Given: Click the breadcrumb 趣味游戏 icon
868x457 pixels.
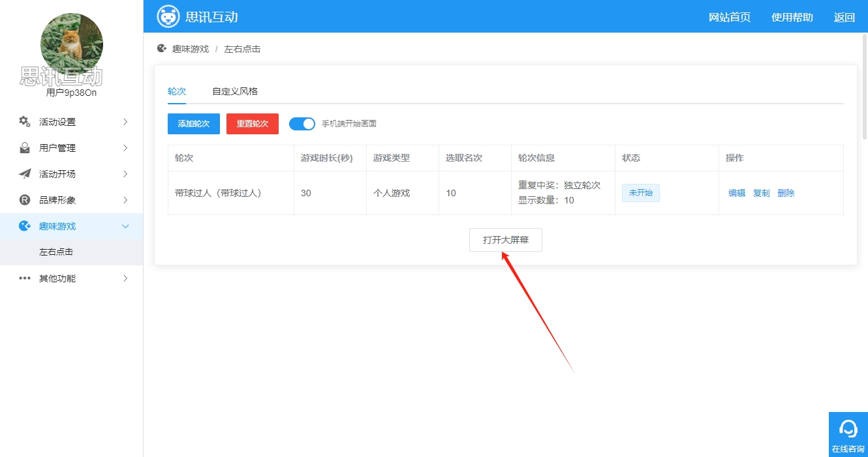Looking at the screenshot, I should (162, 49).
